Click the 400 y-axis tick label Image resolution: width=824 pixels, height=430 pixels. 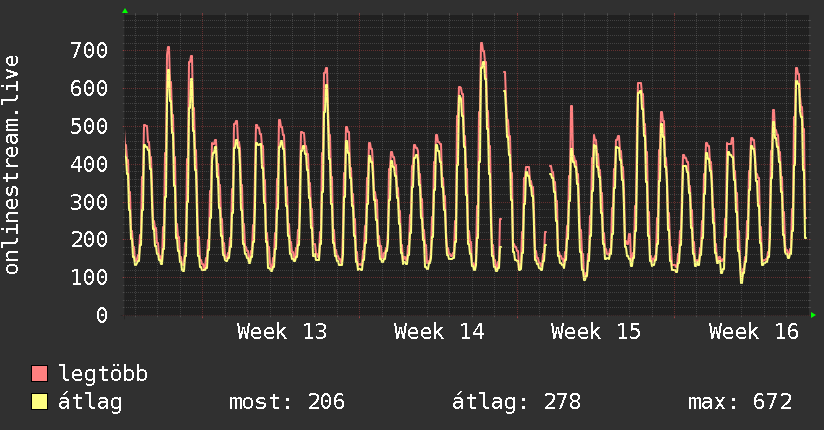89,165
